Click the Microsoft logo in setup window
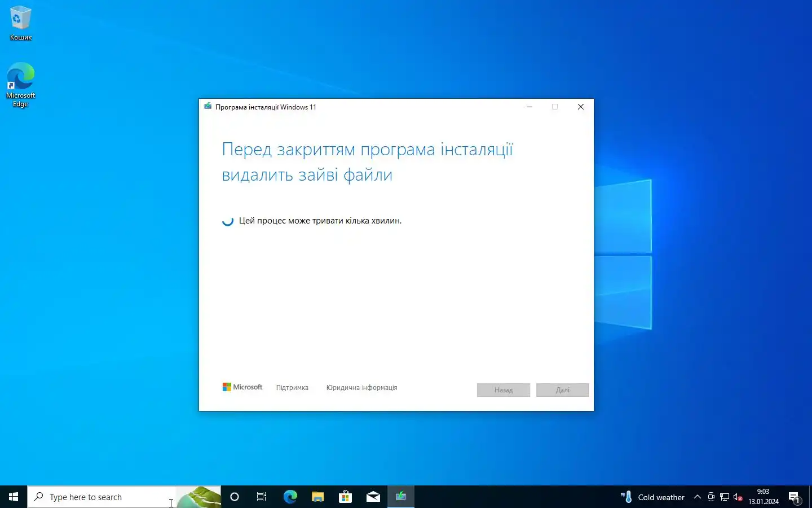Image resolution: width=812 pixels, height=508 pixels. [x=242, y=387]
